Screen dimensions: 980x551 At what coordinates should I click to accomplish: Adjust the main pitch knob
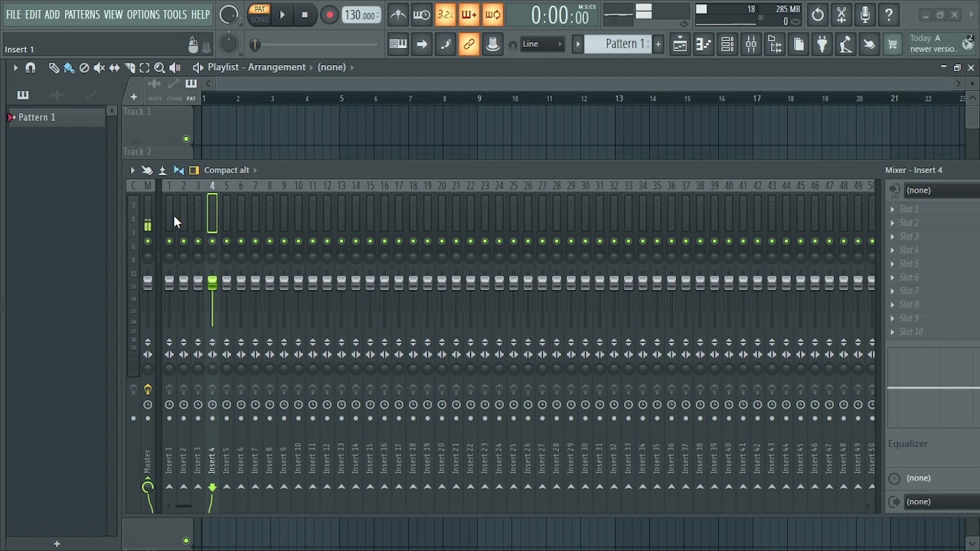[230, 44]
